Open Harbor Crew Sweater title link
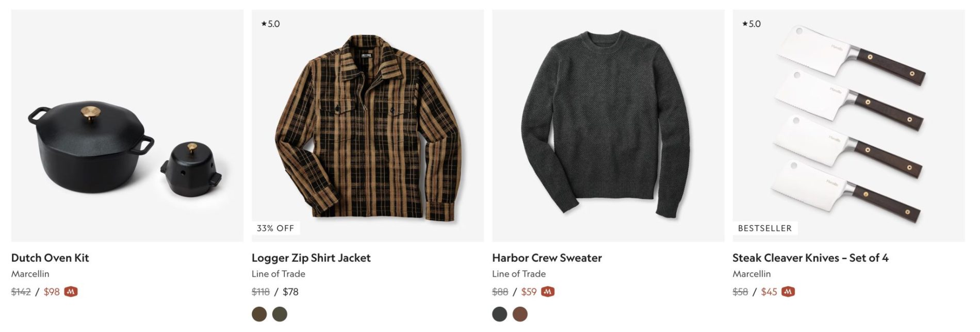Image resolution: width=980 pixels, height=332 pixels. coord(547,258)
